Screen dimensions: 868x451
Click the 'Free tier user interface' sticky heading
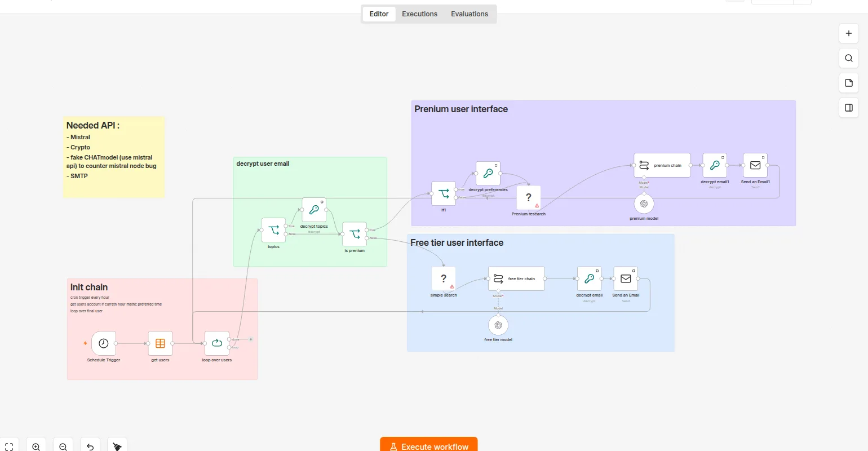click(x=457, y=243)
